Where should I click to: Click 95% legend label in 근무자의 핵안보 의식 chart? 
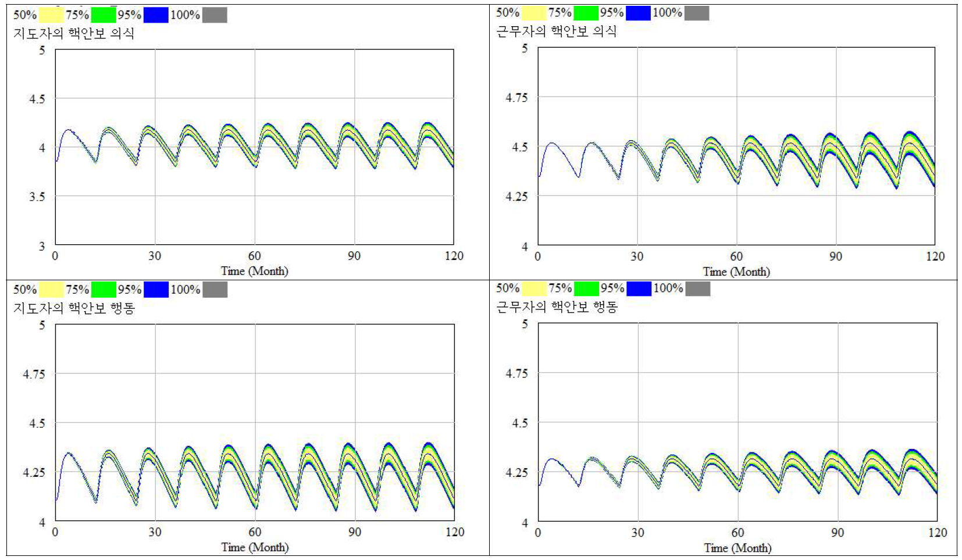pos(612,13)
